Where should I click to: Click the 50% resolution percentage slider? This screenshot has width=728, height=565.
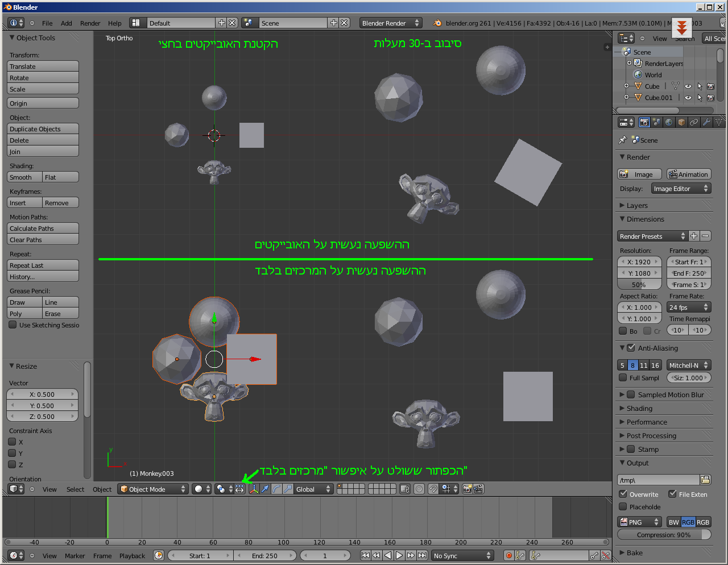(639, 285)
